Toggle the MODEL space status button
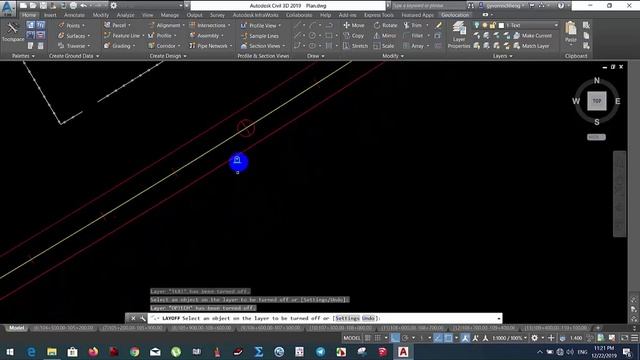The image size is (640, 360). tap(352, 338)
